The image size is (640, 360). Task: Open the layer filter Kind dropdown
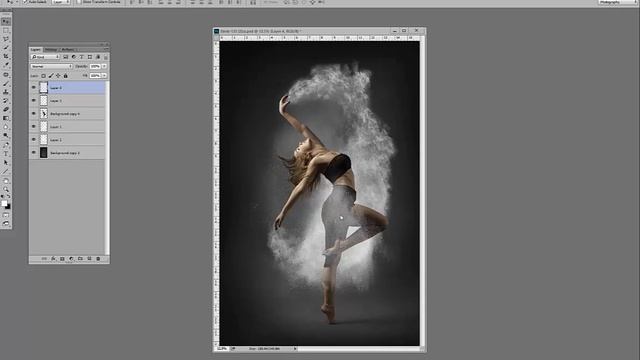45,57
